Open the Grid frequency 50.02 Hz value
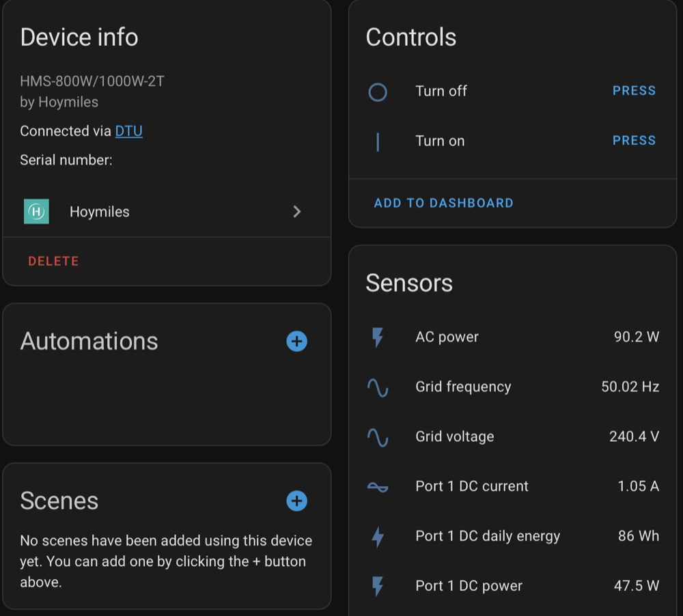 pyautogui.click(x=630, y=387)
